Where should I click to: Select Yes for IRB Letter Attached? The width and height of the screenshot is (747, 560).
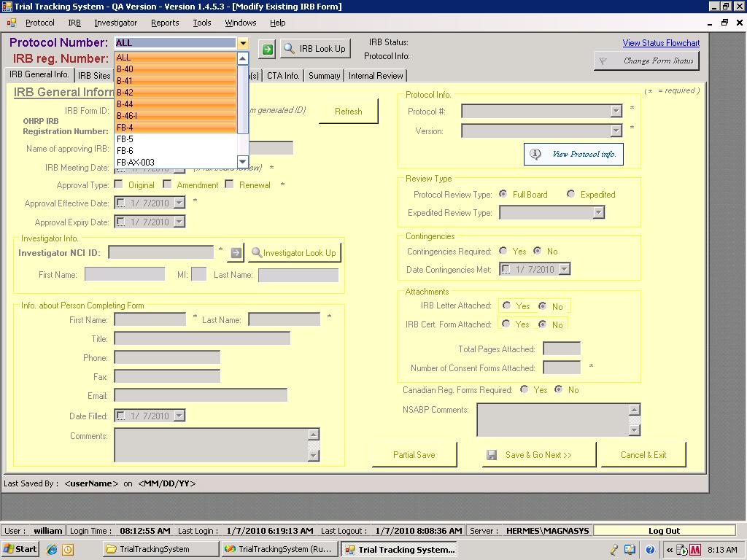click(506, 306)
